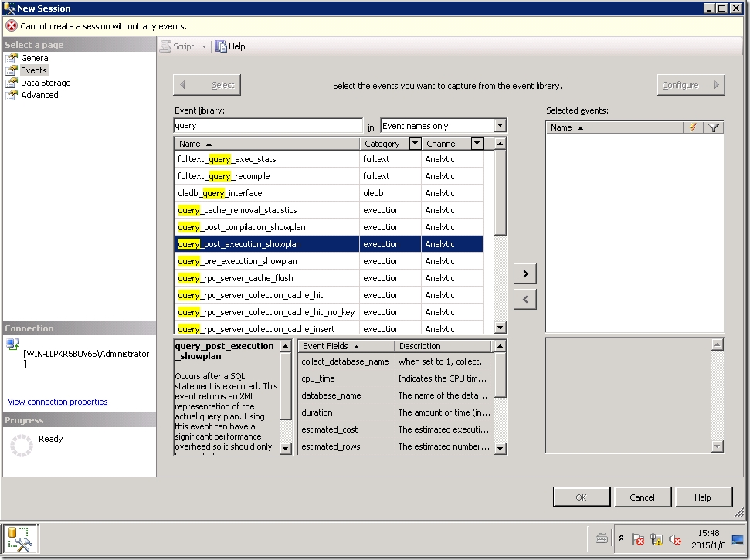Image resolution: width=750 pixels, height=560 pixels.
Task: Open the Advanced page
Action: tap(39, 95)
